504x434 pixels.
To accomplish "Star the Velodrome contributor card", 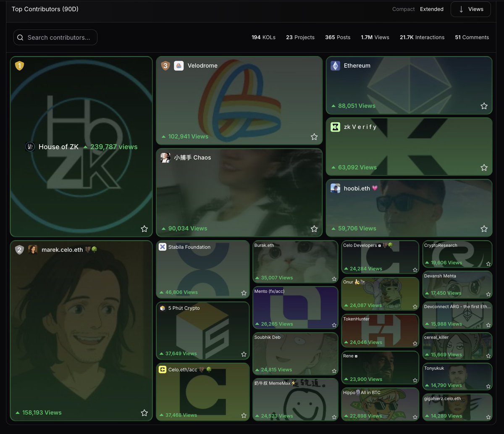I will [314, 137].
